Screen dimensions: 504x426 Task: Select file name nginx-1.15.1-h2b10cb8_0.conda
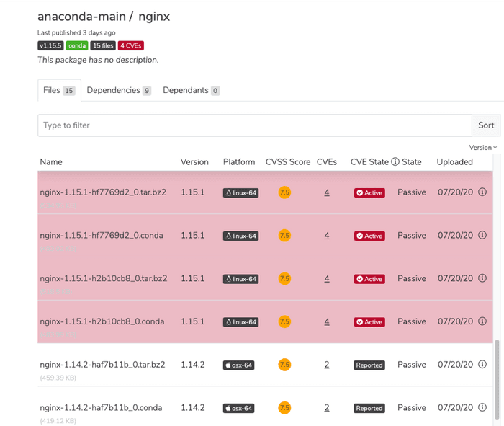(102, 321)
